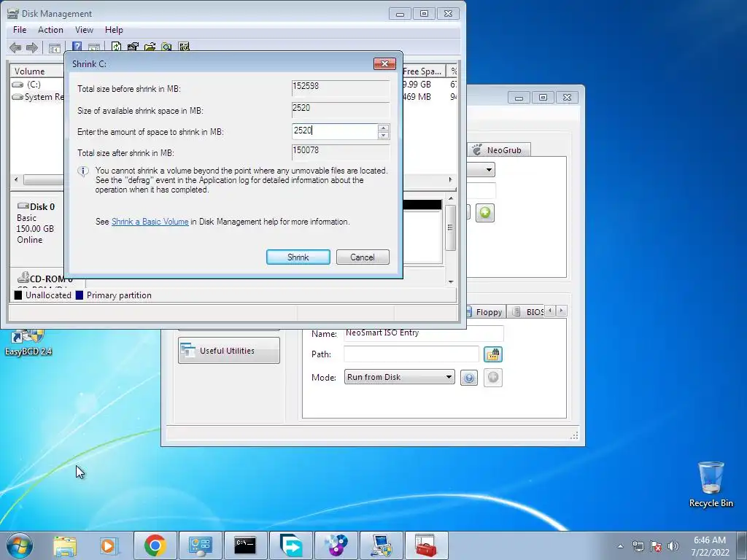Image resolution: width=747 pixels, height=560 pixels.
Task: Switch to the Command Prompt taskbar icon
Action: click(x=245, y=545)
